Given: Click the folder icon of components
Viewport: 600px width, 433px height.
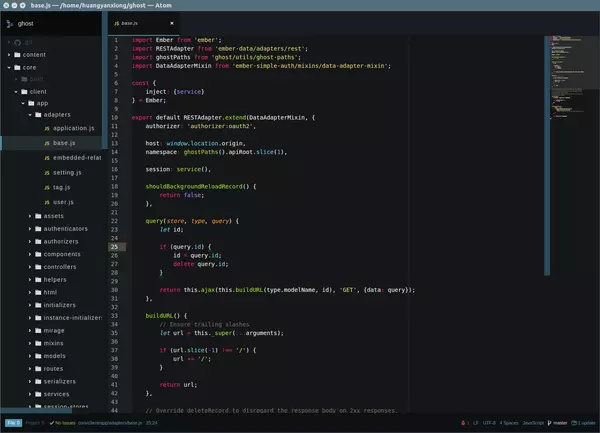Looking at the screenshot, I should coord(38,254).
